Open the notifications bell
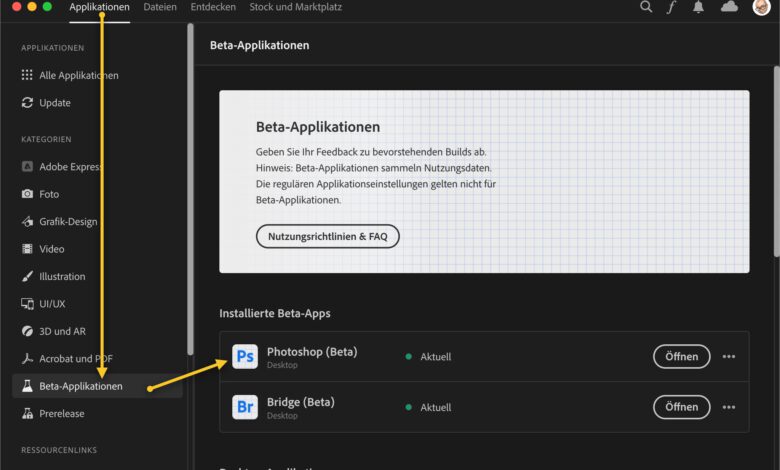The height and width of the screenshot is (470, 780). point(698,7)
